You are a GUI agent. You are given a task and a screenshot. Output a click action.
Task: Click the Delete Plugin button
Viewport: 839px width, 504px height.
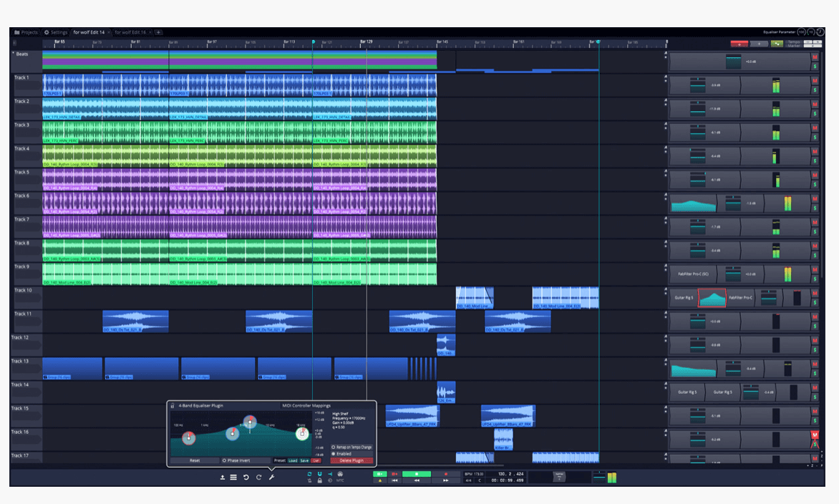(351, 460)
